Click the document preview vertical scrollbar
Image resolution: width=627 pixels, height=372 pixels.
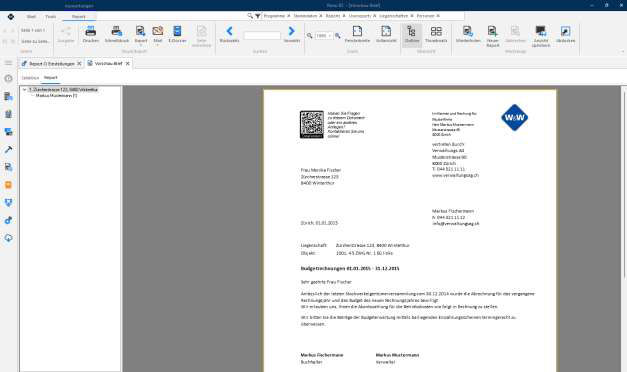click(x=624, y=184)
